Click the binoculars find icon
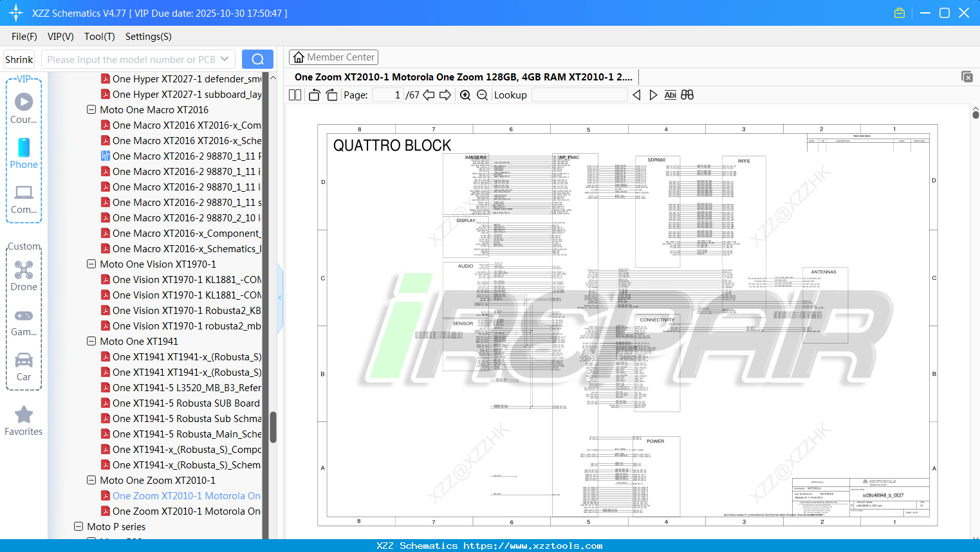This screenshot has width=980, height=552. 687,95
